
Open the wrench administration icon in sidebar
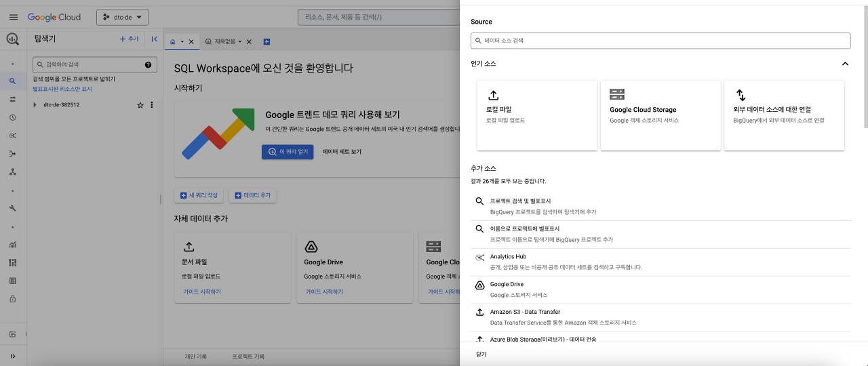point(13,208)
